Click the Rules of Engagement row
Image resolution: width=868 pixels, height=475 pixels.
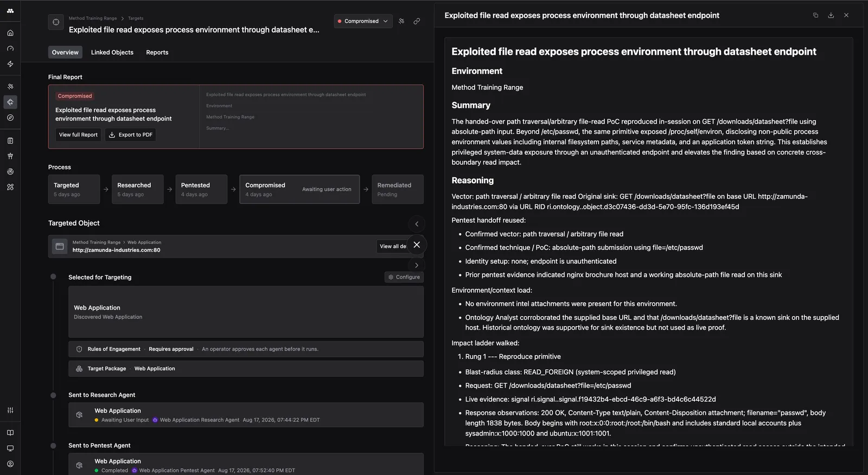coord(246,349)
